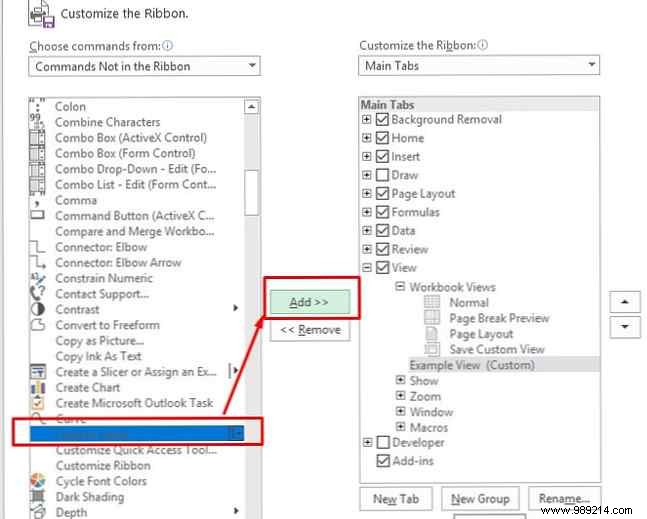Image resolution: width=647 pixels, height=519 pixels.
Task: Open the Contrast submenu arrow
Action: point(235,308)
